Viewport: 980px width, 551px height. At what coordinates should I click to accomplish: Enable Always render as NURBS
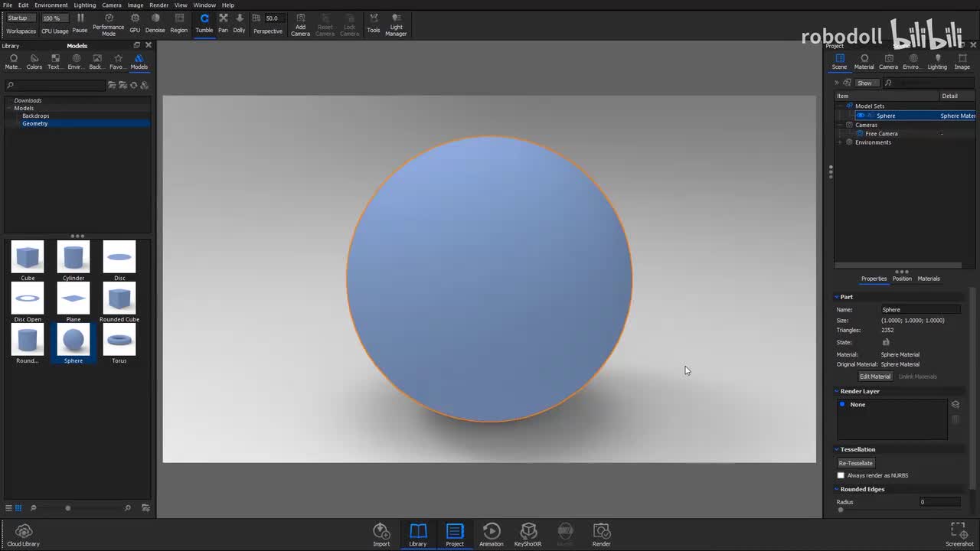point(841,475)
